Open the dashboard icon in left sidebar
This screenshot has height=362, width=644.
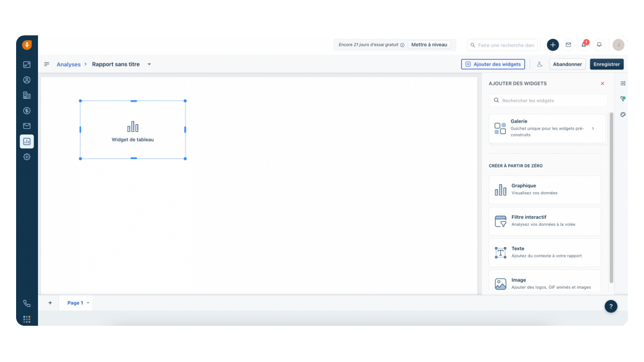pyautogui.click(x=27, y=64)
